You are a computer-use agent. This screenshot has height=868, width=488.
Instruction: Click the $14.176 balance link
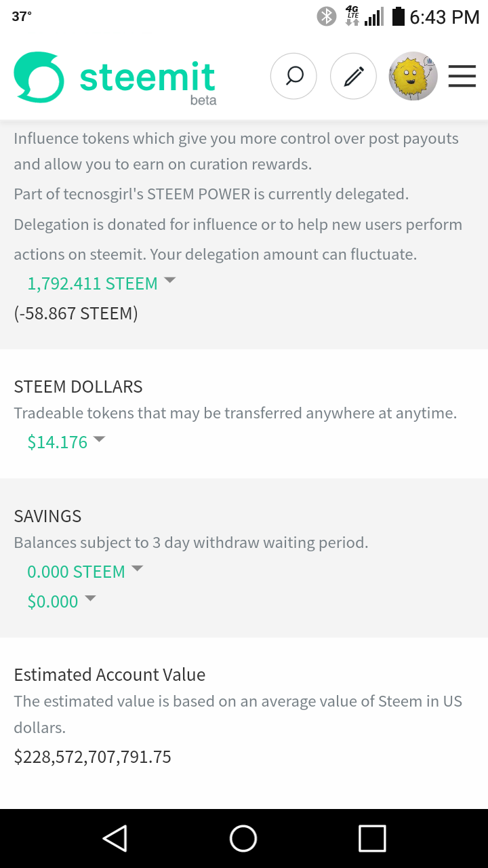click(58, 442)
